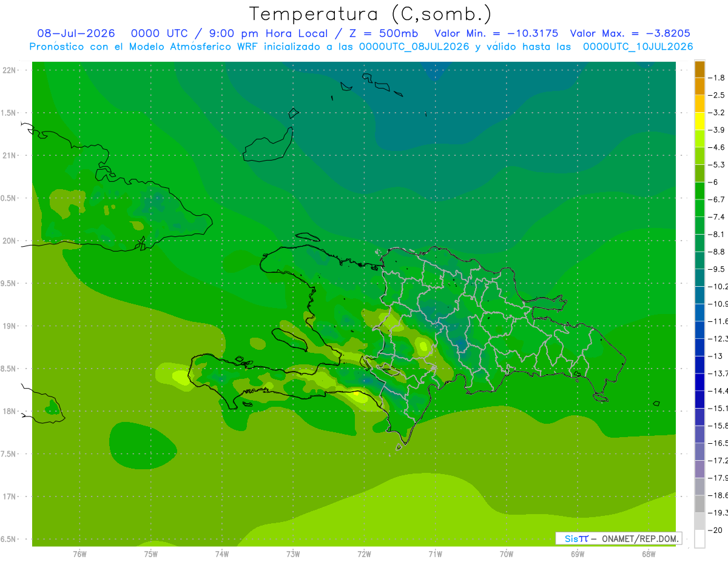Click the "73W" longitude axis label
Image resolution: width=728 pixels, height=562 pixels.
[293, 554]
